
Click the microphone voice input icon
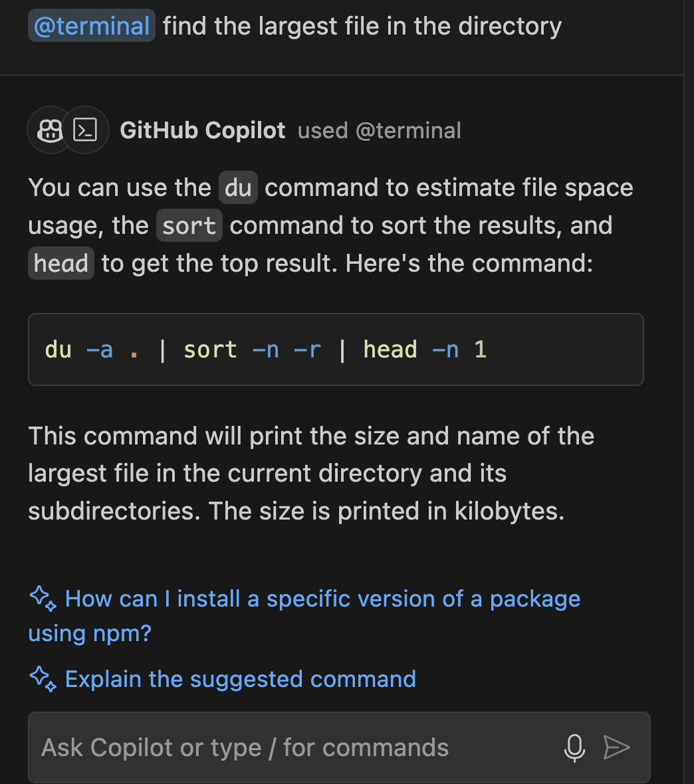[x=574, y=747]
